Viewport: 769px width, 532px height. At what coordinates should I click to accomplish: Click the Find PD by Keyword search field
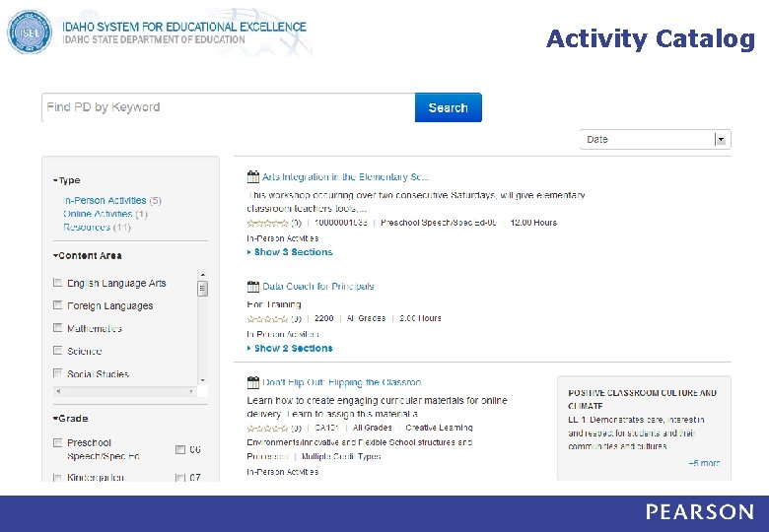pos(229,107)
